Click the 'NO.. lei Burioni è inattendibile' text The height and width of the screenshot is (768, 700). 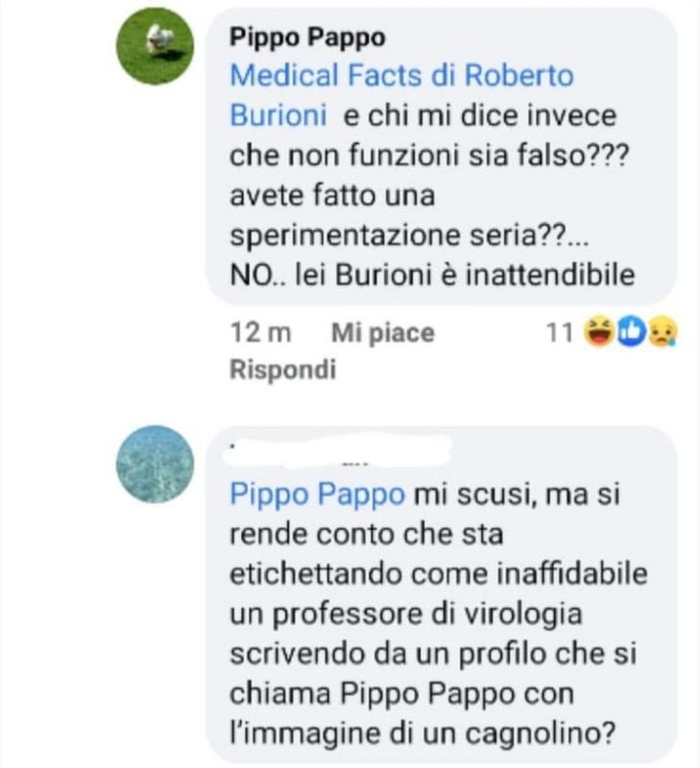tap(432, 275)
